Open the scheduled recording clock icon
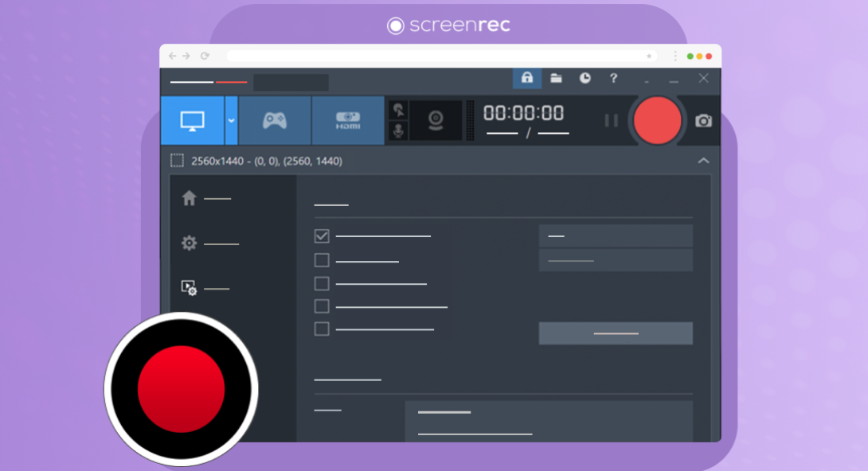This screenshot has height=471, width=868. pos(585,78)
